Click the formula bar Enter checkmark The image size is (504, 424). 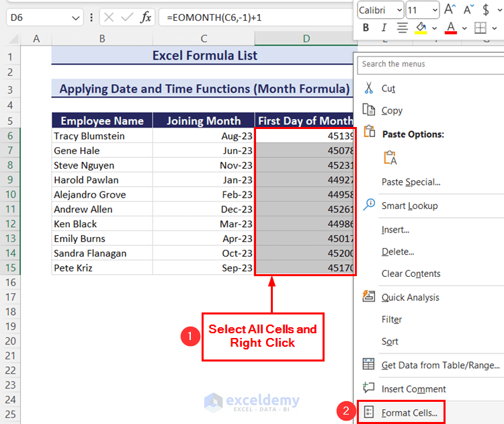coord(127,17)
